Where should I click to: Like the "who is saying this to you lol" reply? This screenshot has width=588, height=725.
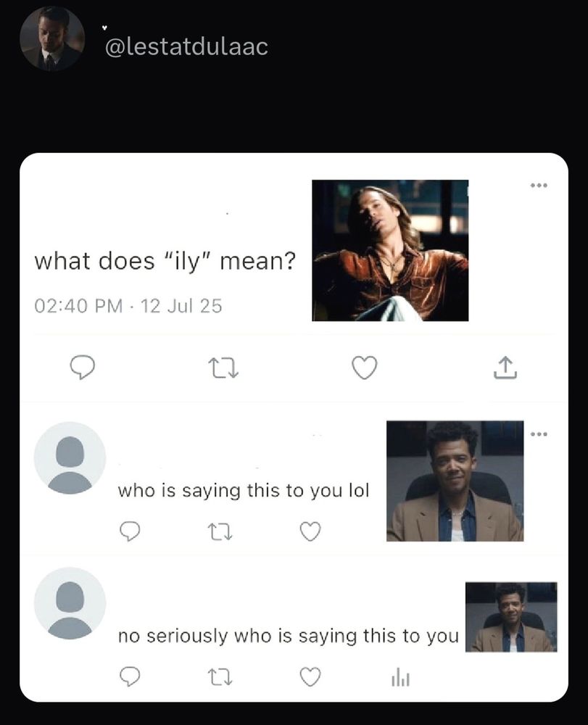(310, 531)
